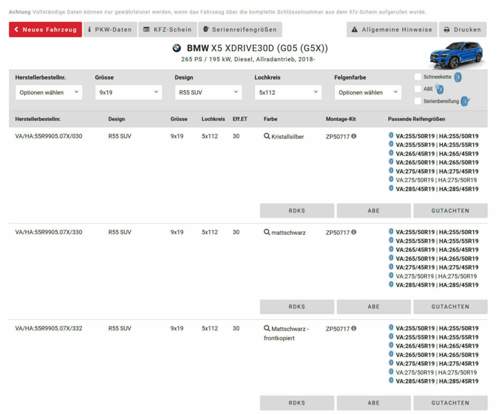Click info icon by ZP50717 in mattschwarz row
This screenshot has width=500, height=414.
pos(354,232)
